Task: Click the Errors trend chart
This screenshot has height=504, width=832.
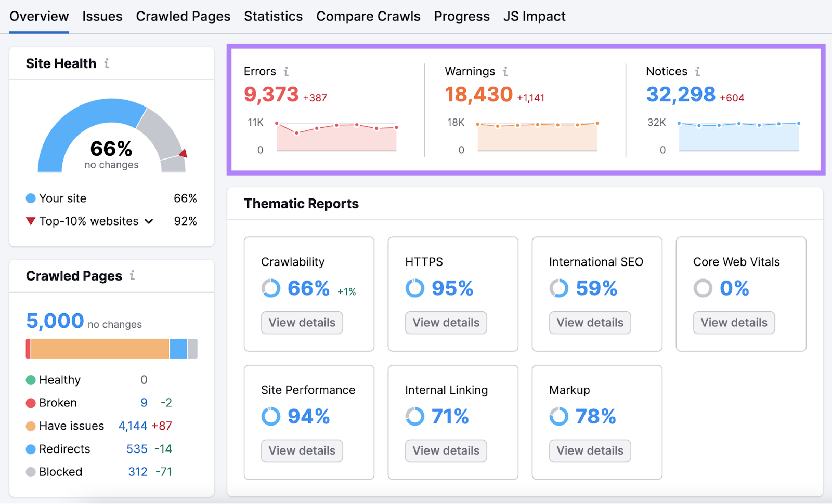Action: (336, 136)
